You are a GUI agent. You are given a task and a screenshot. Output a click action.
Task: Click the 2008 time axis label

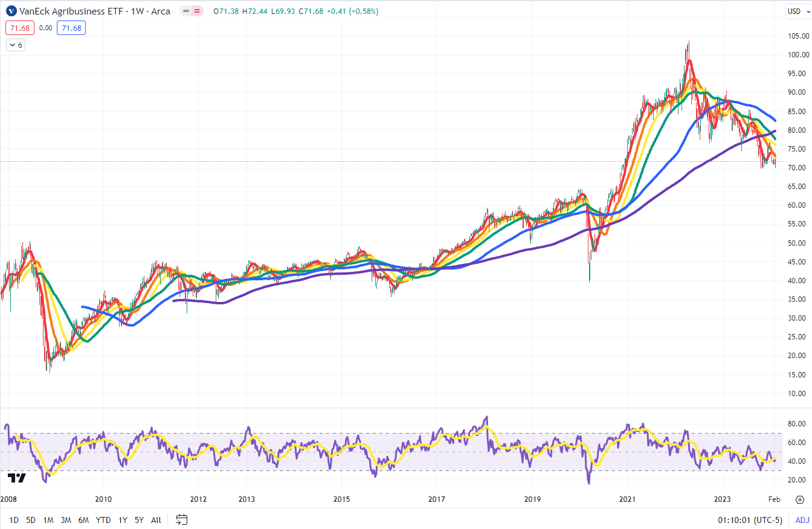tap(8, 499)
